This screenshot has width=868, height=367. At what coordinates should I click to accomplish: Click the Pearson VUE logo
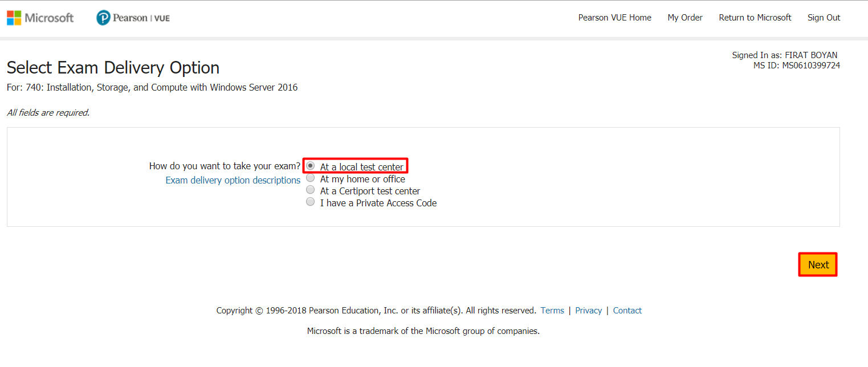tap(133, 18)
